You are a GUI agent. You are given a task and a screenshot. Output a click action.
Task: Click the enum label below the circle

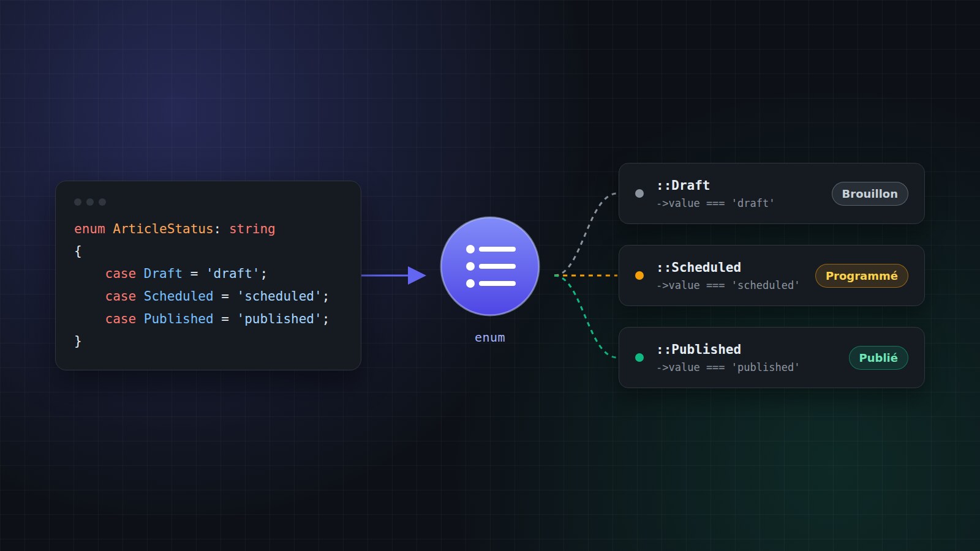click(x=490, y=337)
